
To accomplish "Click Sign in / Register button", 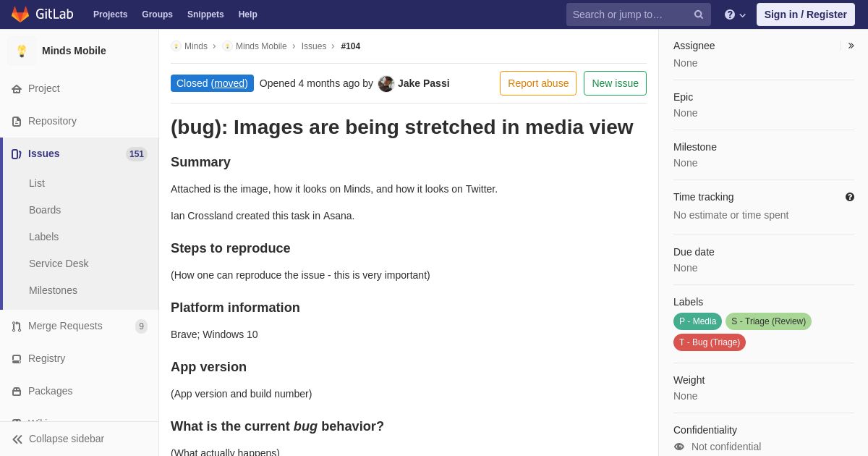I will (x=806, y=14).
